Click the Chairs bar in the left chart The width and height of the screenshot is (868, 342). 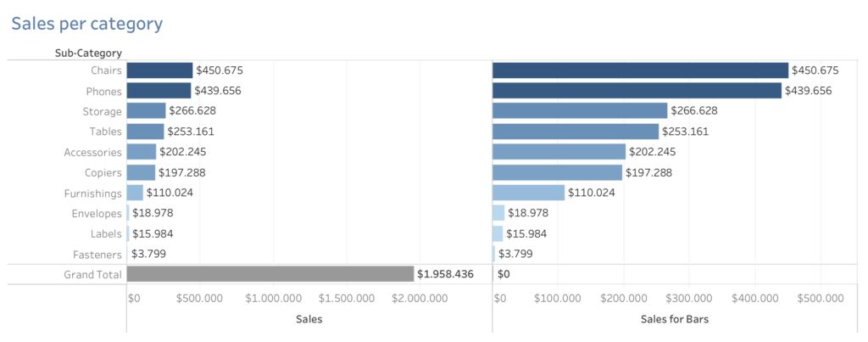[159, 70]
